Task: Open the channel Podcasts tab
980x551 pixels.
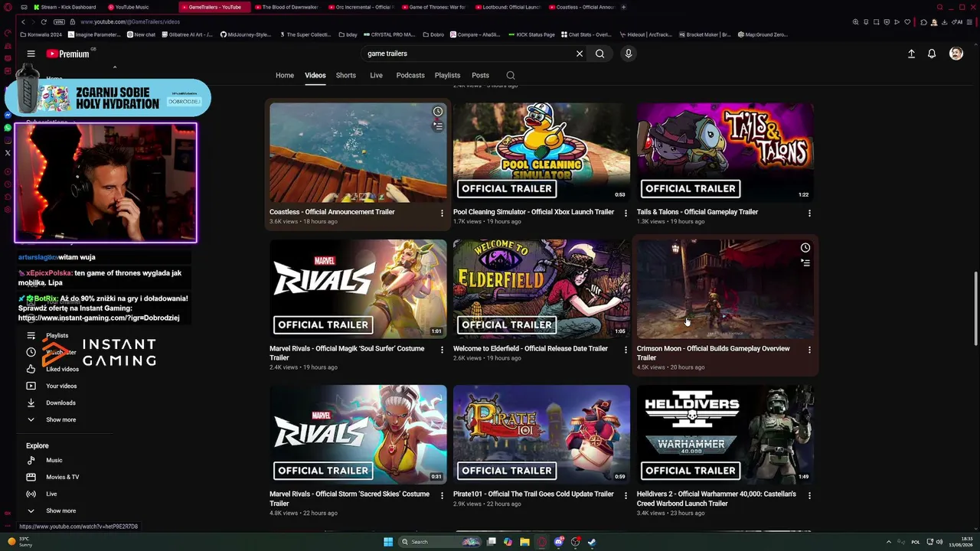Action: pos(410,75)
